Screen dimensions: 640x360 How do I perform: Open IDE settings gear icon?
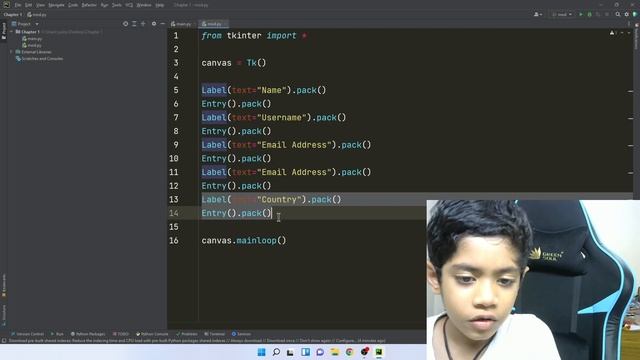627,15
